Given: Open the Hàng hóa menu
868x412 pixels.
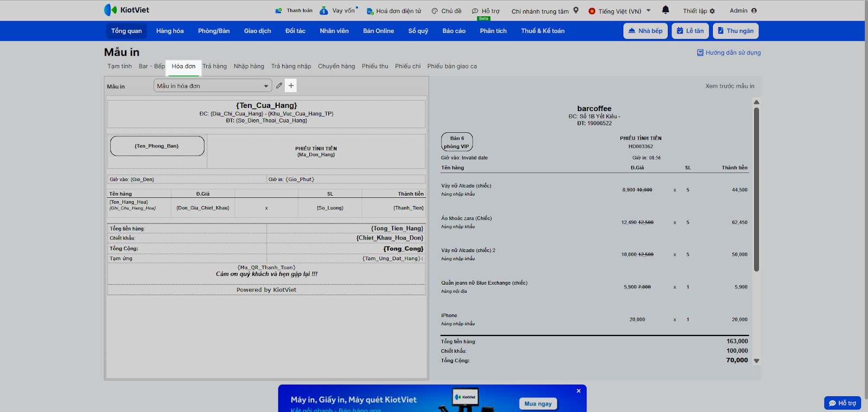Looking at the screenshot, I should (x=170, y=31).
